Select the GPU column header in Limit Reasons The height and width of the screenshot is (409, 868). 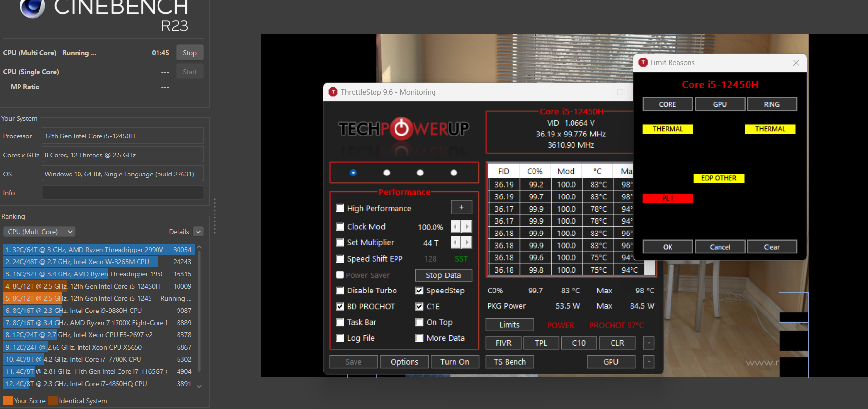tap(720, 104)
